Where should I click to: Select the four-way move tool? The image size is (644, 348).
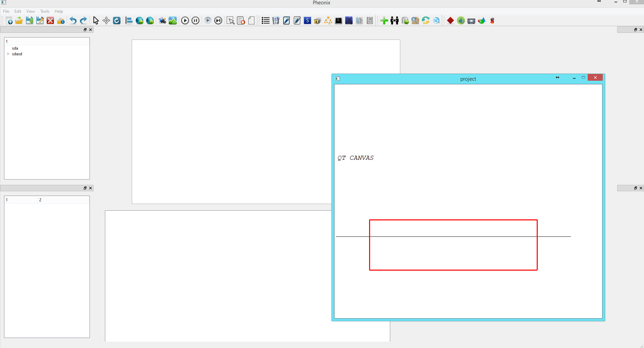click(x=106, y=21)
